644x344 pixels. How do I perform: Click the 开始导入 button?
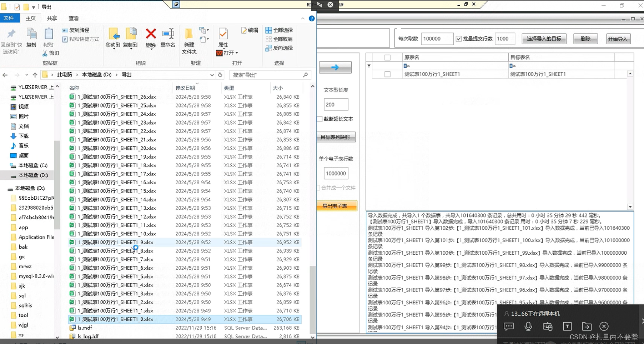point(618,39)
